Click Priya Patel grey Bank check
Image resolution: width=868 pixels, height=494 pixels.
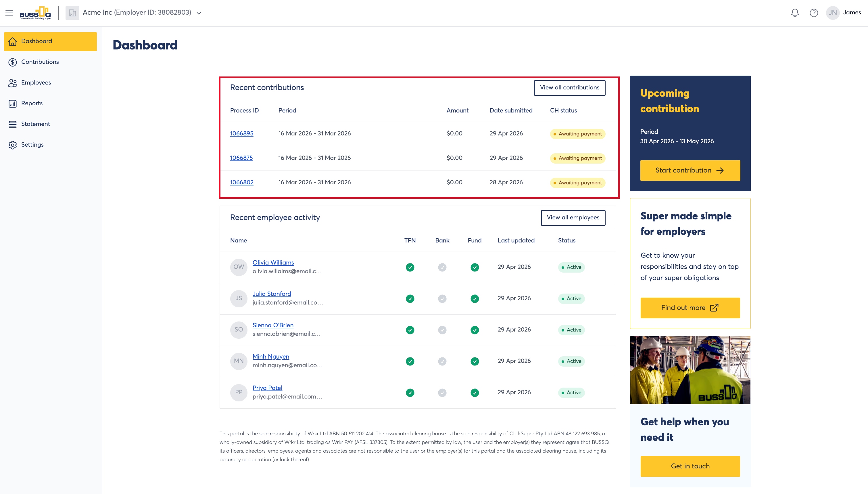(x=442, y=393)
